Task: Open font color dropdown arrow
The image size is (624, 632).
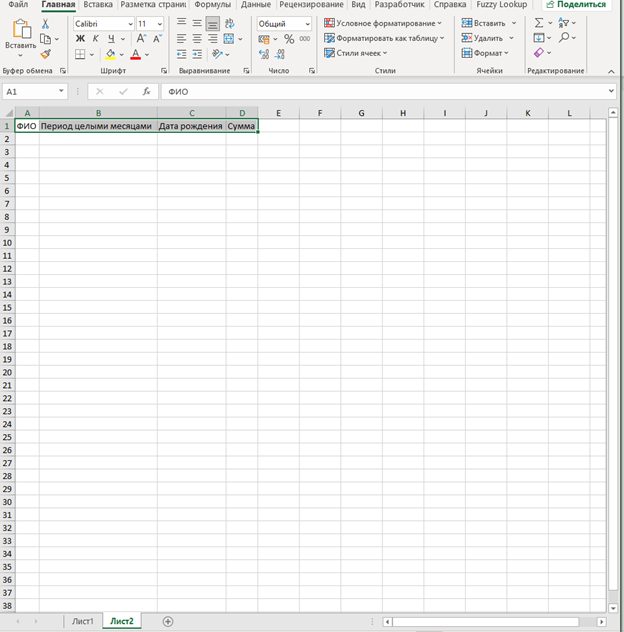Action: 147,54
